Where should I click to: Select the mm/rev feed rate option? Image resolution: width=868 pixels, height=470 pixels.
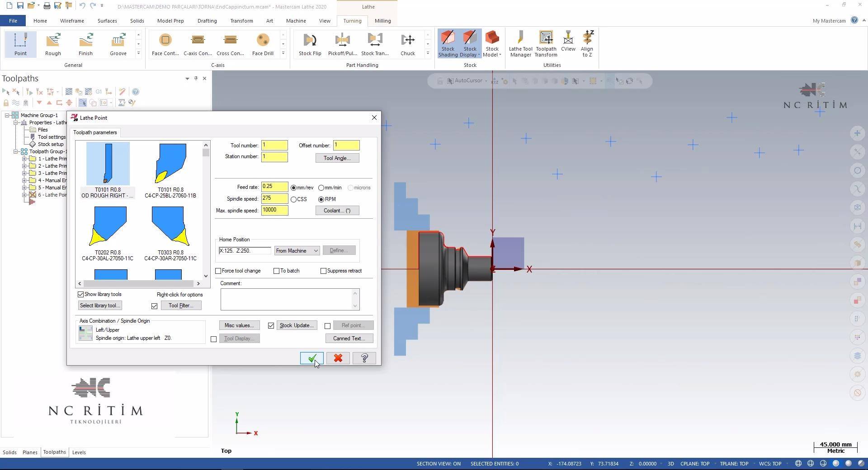click(294, 188)
